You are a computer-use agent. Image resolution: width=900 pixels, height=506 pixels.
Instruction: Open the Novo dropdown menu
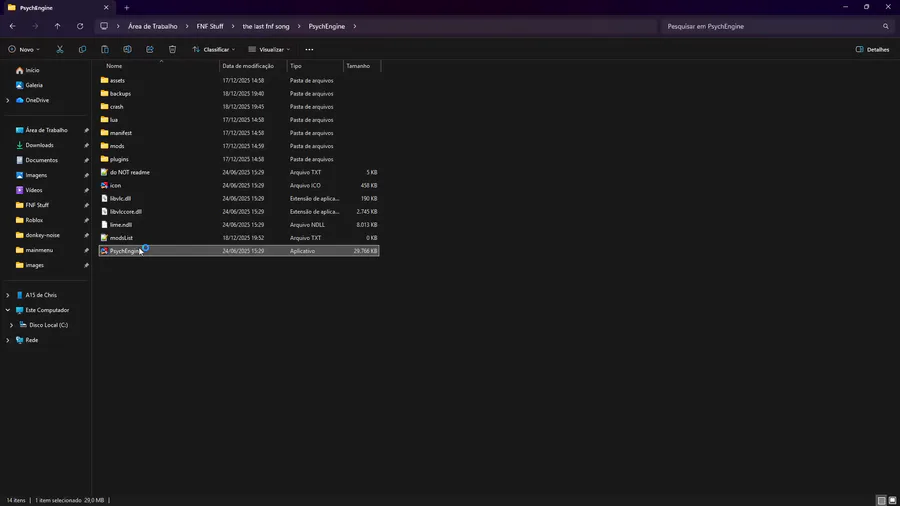pos(24,49)
